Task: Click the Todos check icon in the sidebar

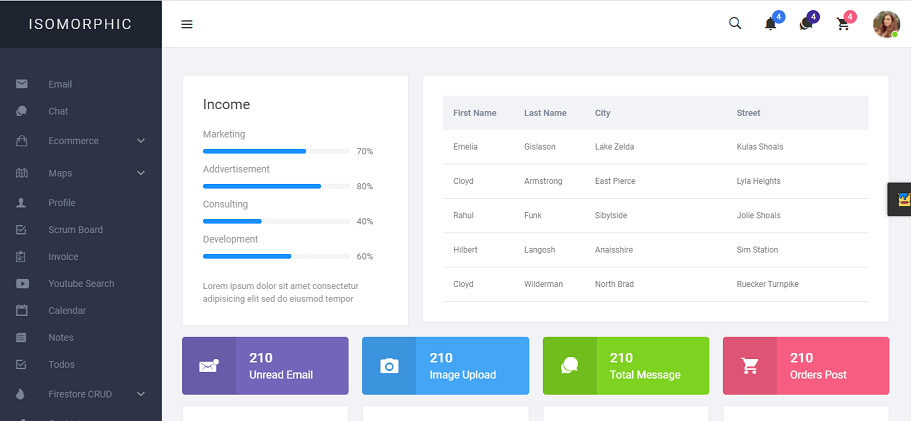Action: [x=21, y=364]
